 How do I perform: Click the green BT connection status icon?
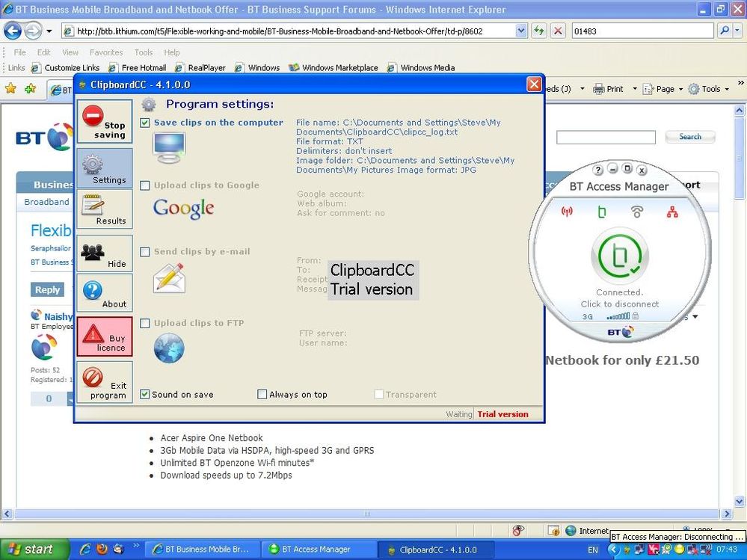(618, 256)
